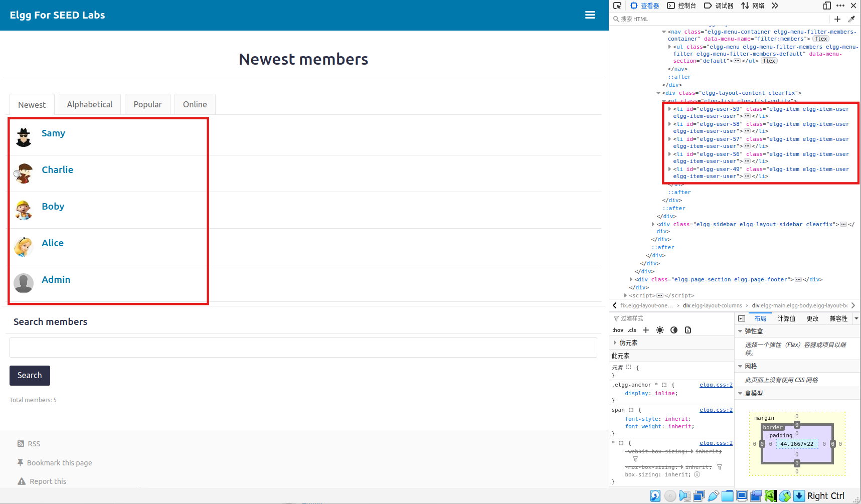861x504 pixels.
Task: Toggle dark color scheme simulation moon icon
Action: pos(674,330)
